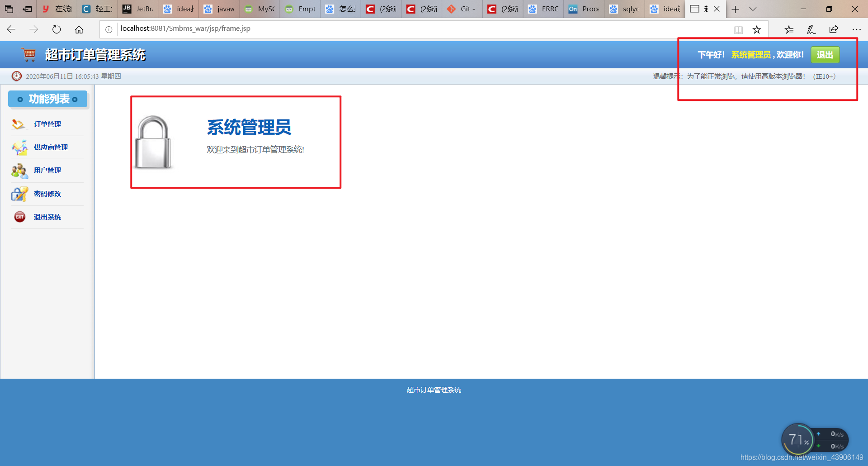The width and height of the screenshot is (868, 466).
Task: Open a new browser tab
Action: pyautogui.click(x=736, y=9)
